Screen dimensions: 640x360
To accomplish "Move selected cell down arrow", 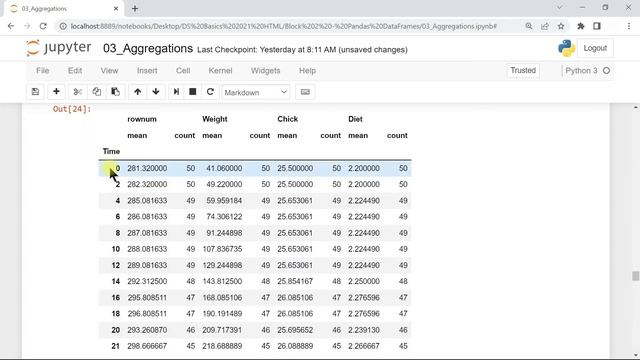I will pos(156,92).
